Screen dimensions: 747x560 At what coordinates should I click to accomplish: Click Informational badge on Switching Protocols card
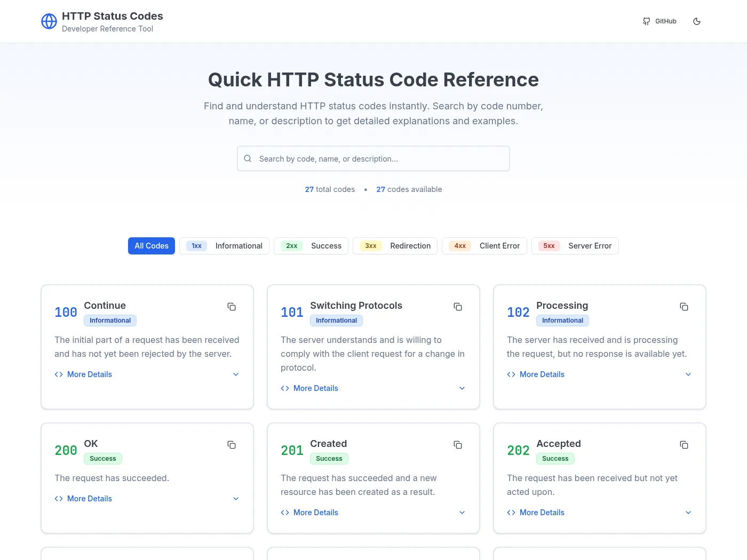click(336, 321)
